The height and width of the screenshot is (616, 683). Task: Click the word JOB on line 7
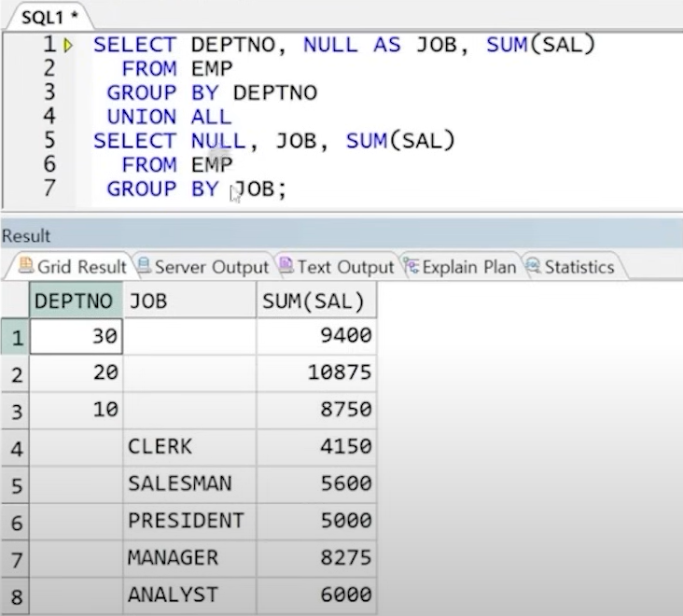tap(255, 189)
